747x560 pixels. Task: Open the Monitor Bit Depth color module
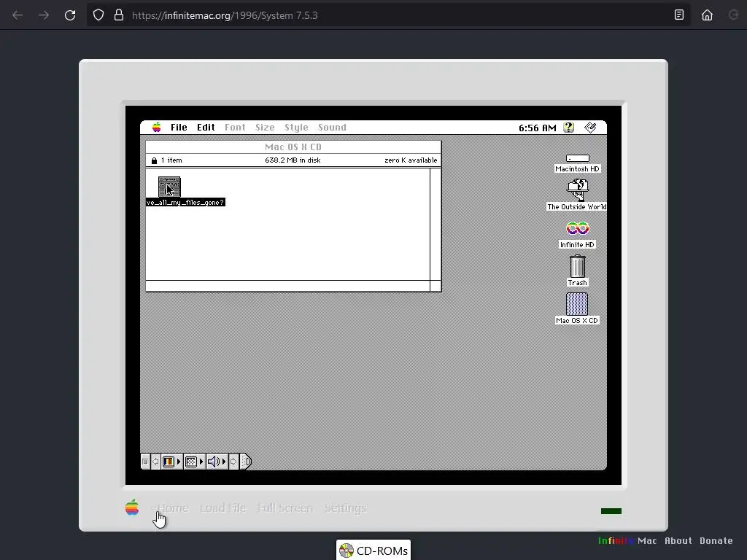pyautogui.click(x=169, y=462)
